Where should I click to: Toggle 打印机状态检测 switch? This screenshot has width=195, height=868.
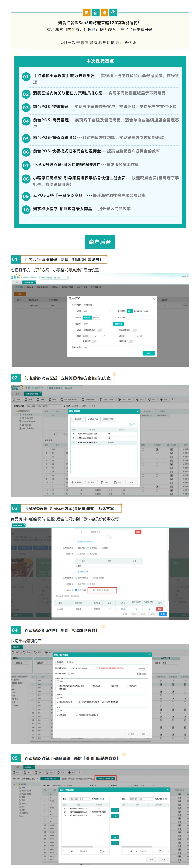click(x=99, y=330)
